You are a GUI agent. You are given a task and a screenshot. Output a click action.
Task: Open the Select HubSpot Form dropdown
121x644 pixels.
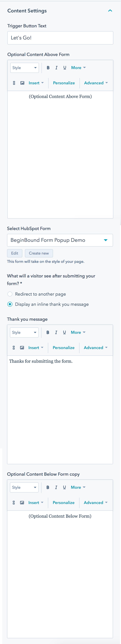pos(60,240)
